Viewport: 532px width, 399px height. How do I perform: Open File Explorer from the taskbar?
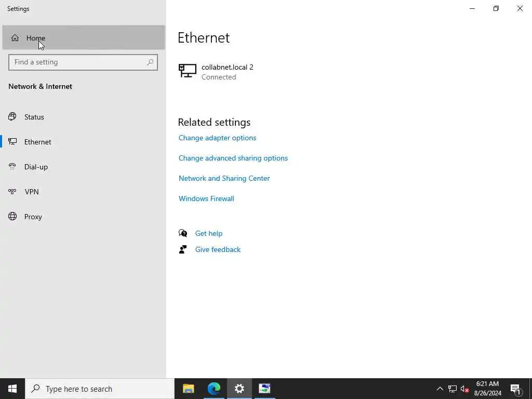[188, 389]
